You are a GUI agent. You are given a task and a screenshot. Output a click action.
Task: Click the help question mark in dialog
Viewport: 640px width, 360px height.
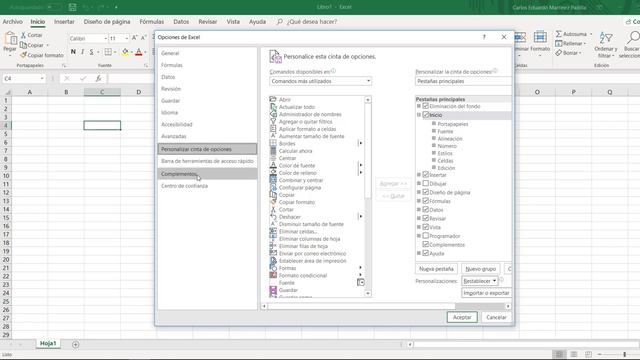point(484,37)
